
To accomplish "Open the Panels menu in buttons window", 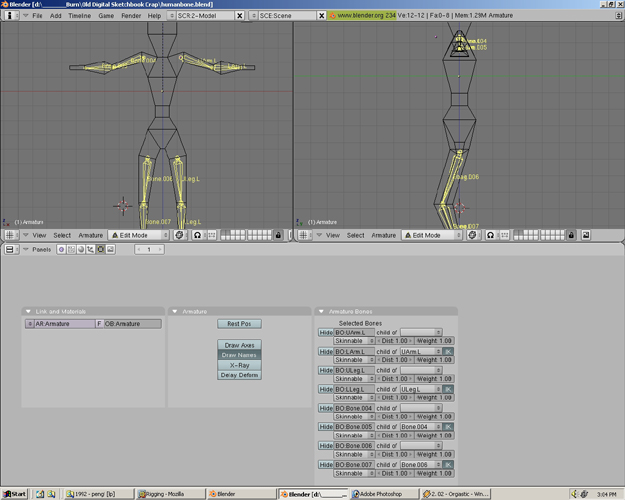I will click(41, 250).
